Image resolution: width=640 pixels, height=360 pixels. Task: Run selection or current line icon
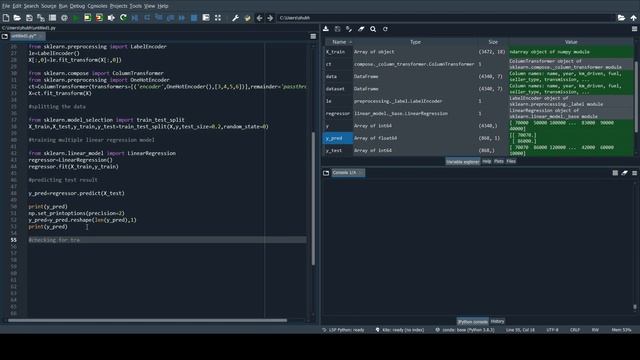pyautogui.click(x=111, y=18)
